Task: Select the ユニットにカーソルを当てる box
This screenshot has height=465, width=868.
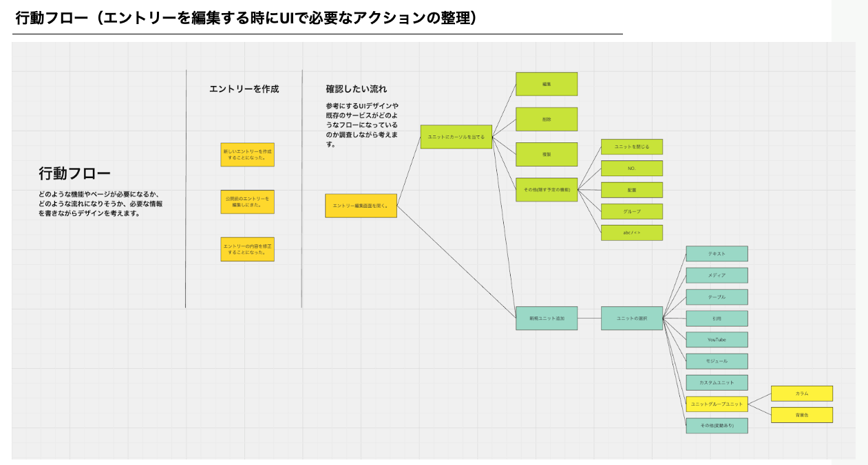Action: (456, 137)
